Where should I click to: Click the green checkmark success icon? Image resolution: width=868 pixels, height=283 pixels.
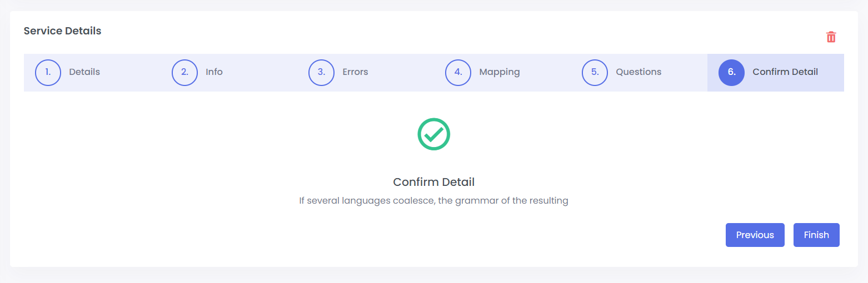pos(433,134)
